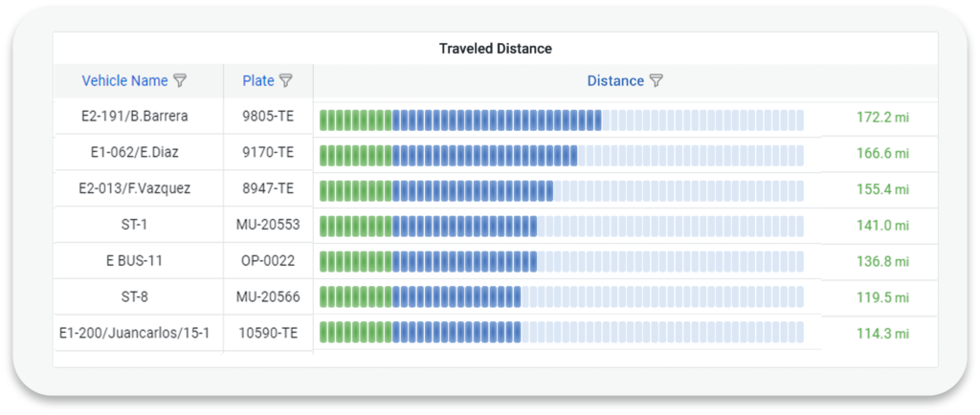
Task: Select vehicle E2-013/F.Vazquez
Action: click(135, 189)
